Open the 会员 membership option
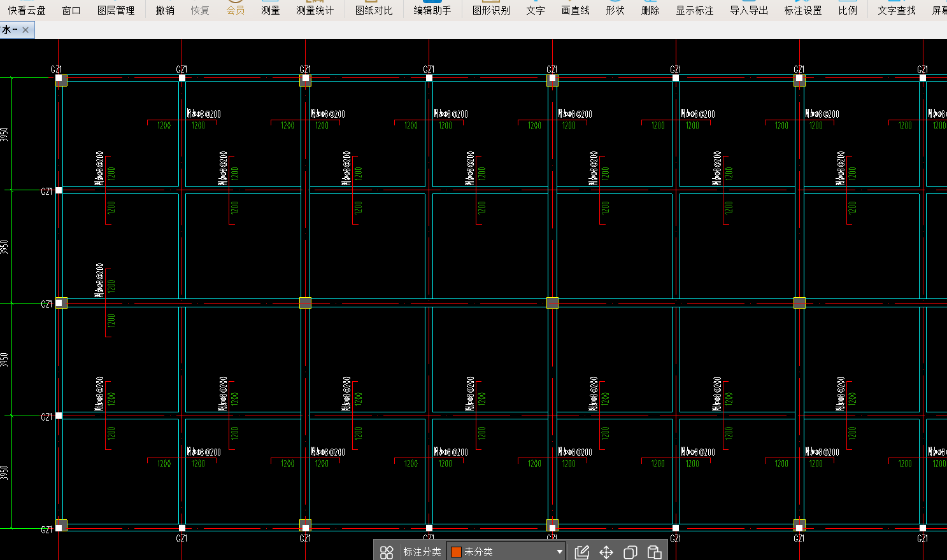 (236, 10)
